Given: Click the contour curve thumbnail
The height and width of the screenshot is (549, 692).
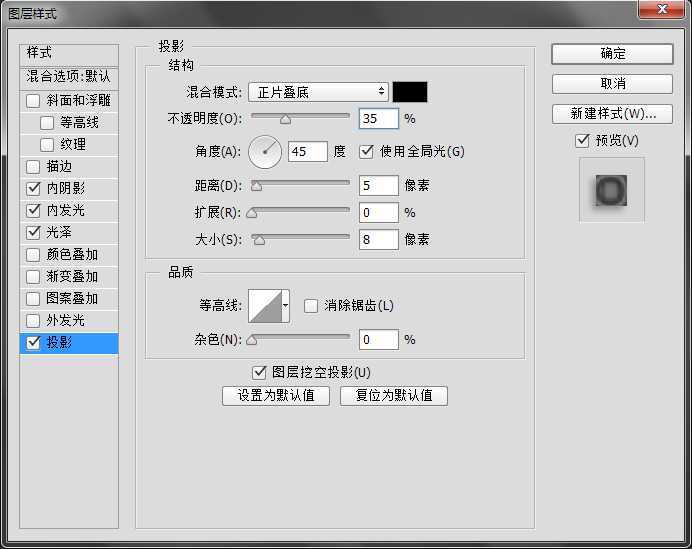Looking at the screenshot, I should pyautogui.click(x=265, y=305).
